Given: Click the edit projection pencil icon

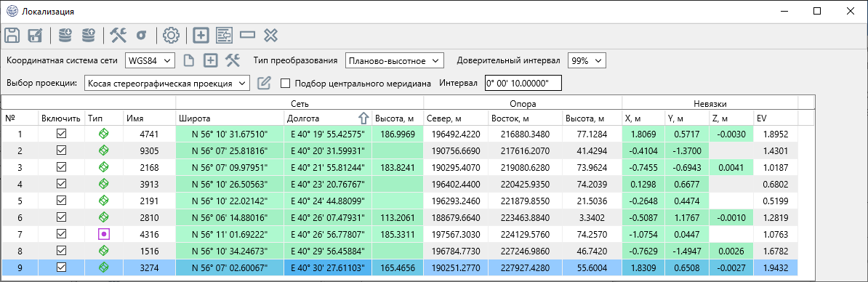Looking at the screenshot, I should pos(265,83).
